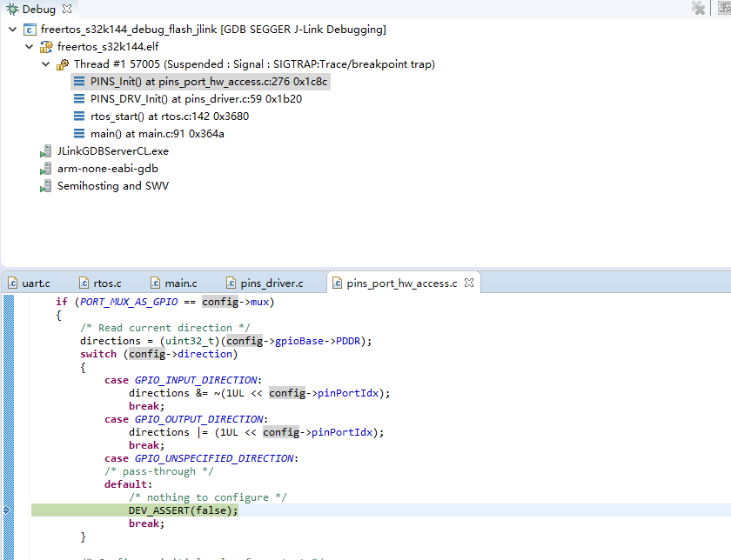Click GPIO_UNSPECIFIED_DIRECTION case label

coord(214,458)
